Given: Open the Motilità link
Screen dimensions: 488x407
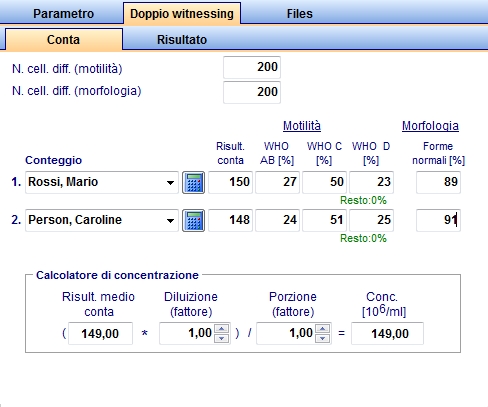Looking at the screenshot, I should pyautogui.click(x=302, y=126).
